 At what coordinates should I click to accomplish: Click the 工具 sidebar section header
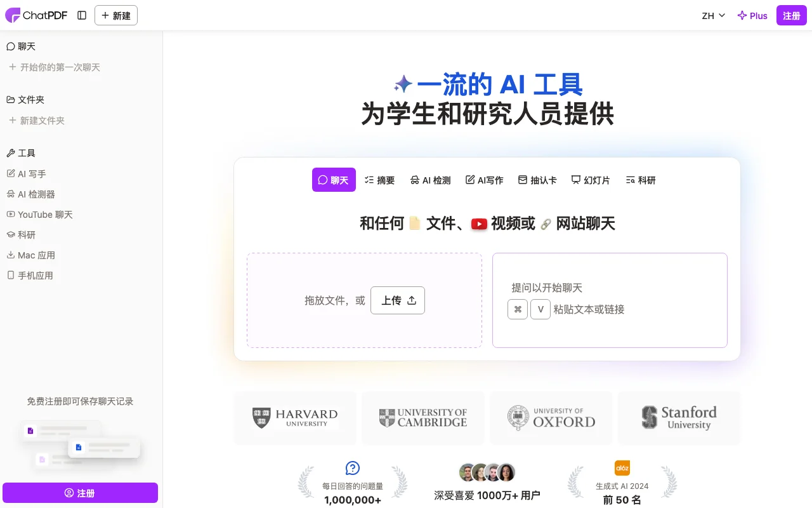tap(21, 153)
